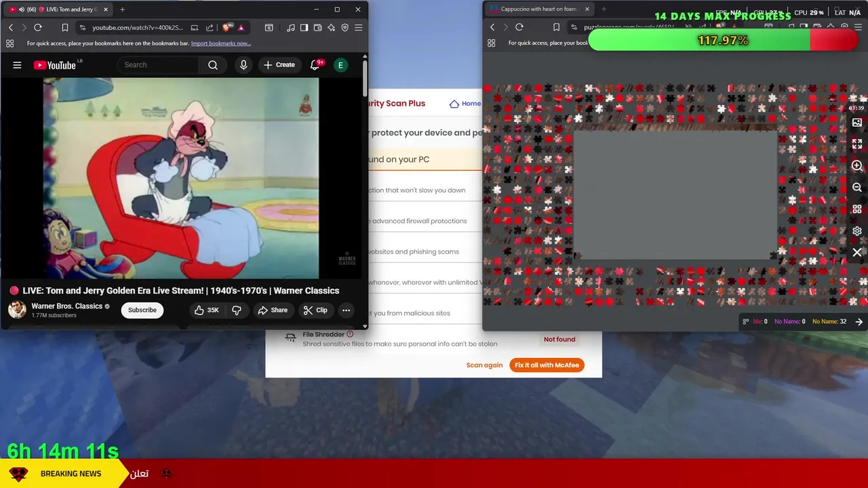Go back in the puzzle browser window
This screenshot has height=488, width=868.
coord(492,27)
